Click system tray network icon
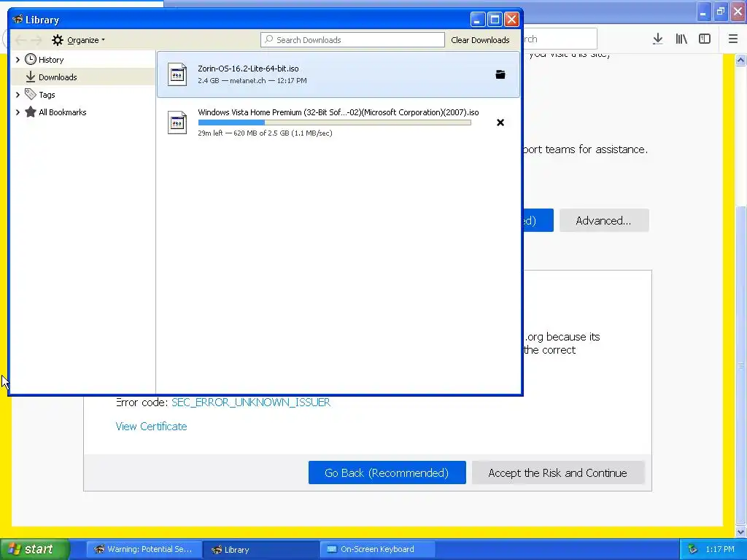The height and width of the screenshot is (560, 747). (693, 549)
